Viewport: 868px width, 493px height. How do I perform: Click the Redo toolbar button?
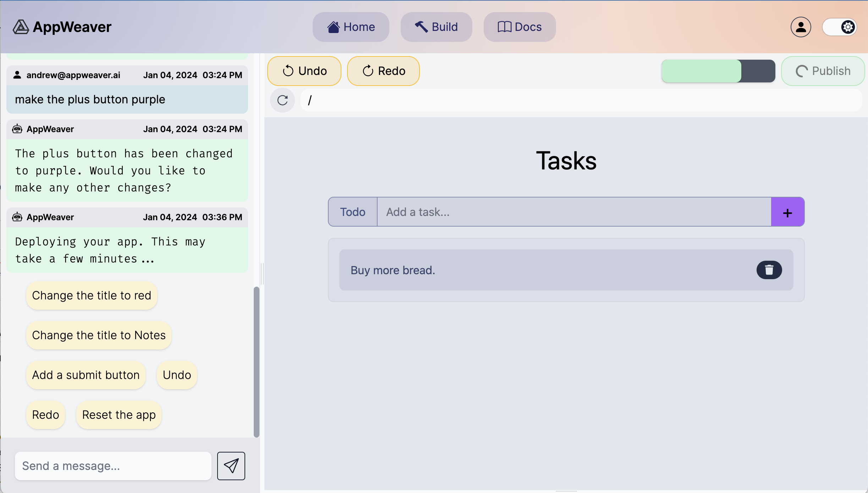(x=383, y=71)
